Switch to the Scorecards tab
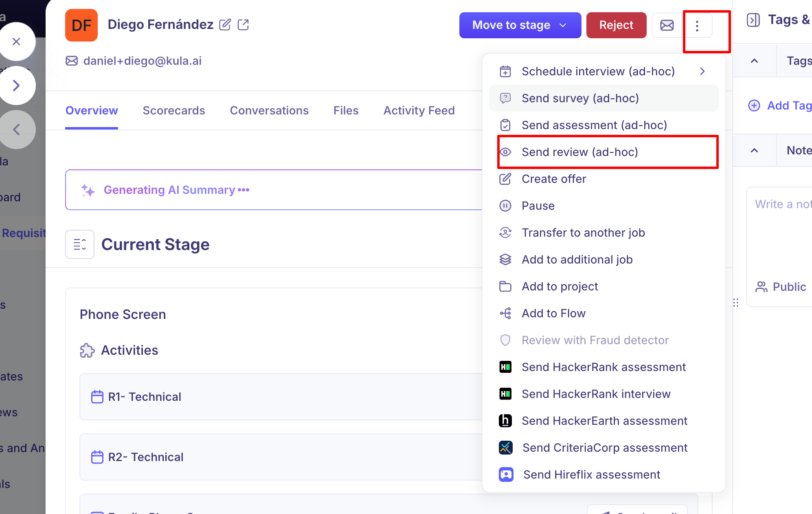This screenshot has height=514, width=812. pyautogui.click(x=174, y=110)
